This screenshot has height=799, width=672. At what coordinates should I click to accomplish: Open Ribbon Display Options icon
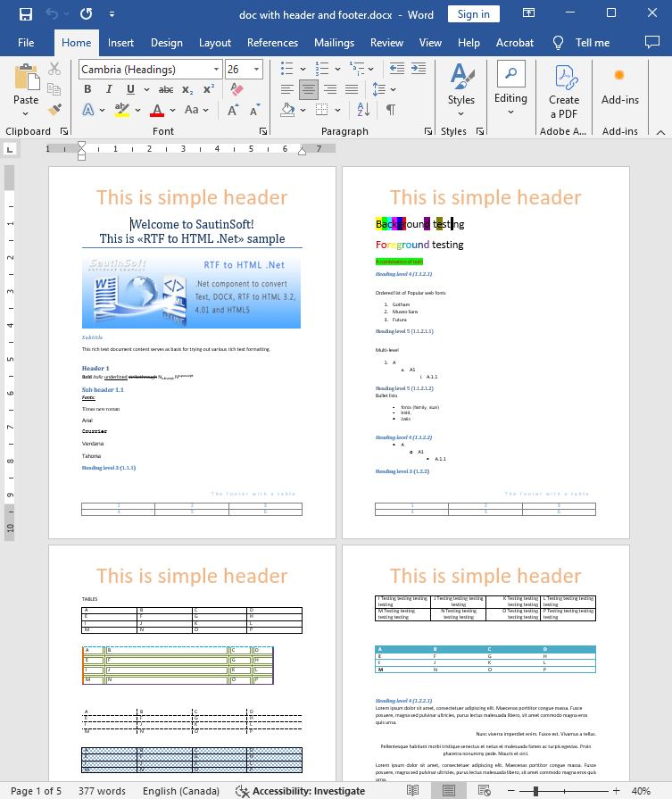point(529,12)
